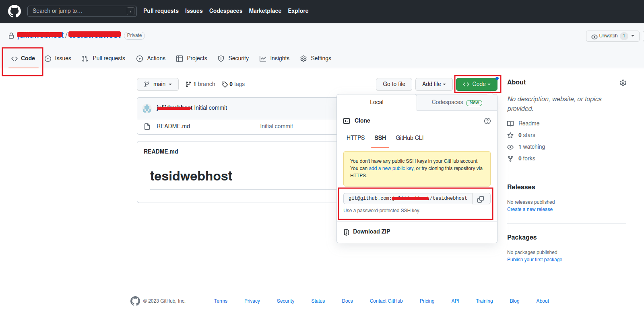Open the Issues tab
Viewport: 644px width, 330px height.
(58, 59)
